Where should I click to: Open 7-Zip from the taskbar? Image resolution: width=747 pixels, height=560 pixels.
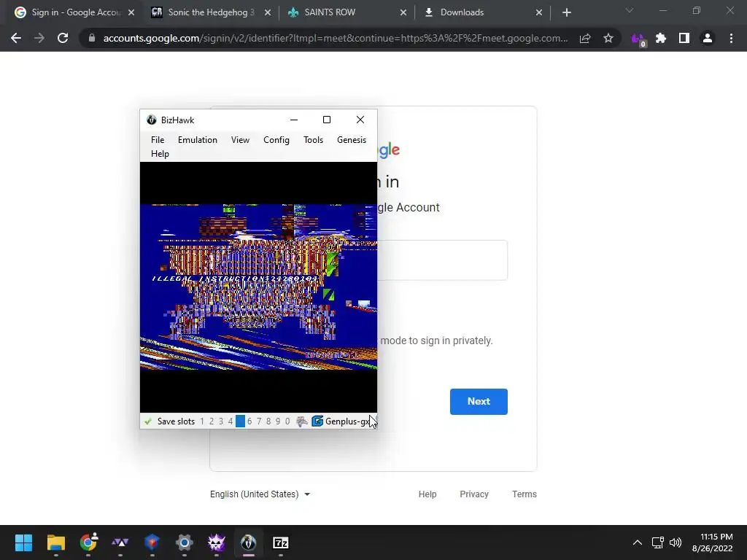point(281,542)
